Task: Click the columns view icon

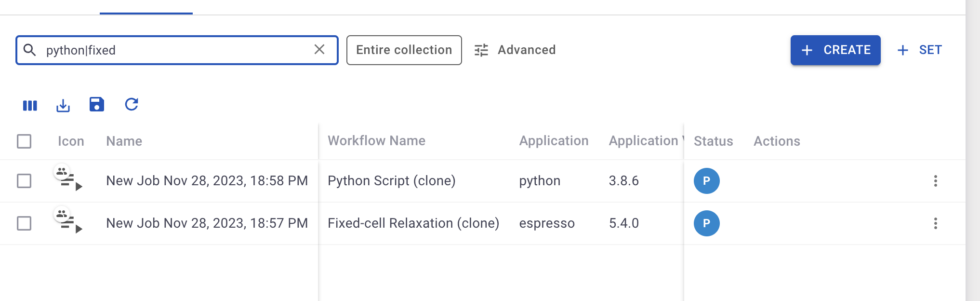Action: coord(30,105)
